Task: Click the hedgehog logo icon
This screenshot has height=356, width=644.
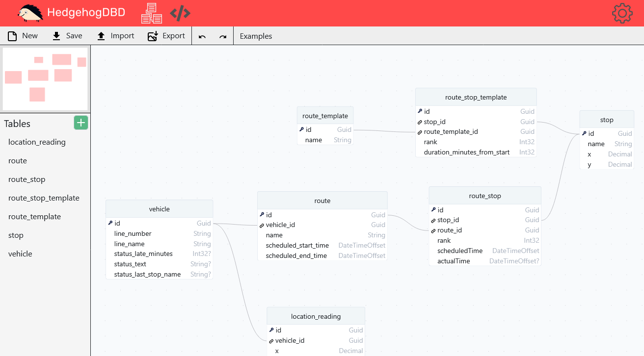Action: tap(30, 13)
